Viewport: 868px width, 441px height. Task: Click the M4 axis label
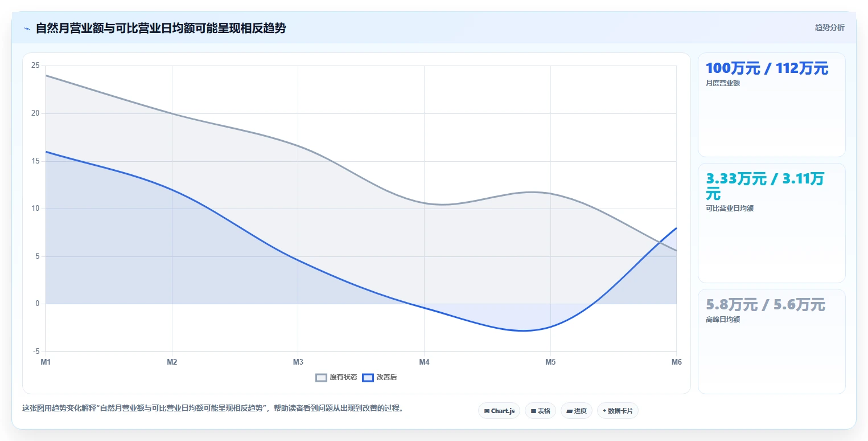(424, 362)
